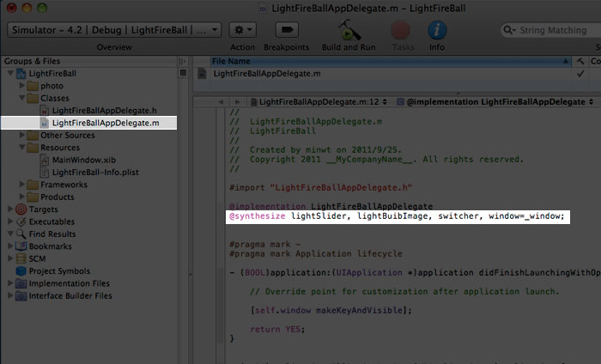Screen dimensions: 601x364
Task: Select MainWindow.xib file
Action: pos(84,160)
